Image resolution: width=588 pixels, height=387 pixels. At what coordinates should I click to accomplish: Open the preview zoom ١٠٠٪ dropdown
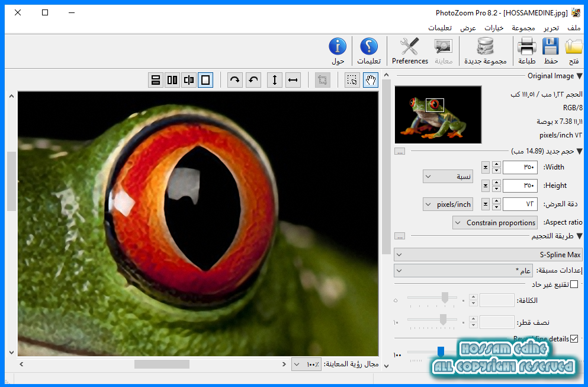coord(306,364)
